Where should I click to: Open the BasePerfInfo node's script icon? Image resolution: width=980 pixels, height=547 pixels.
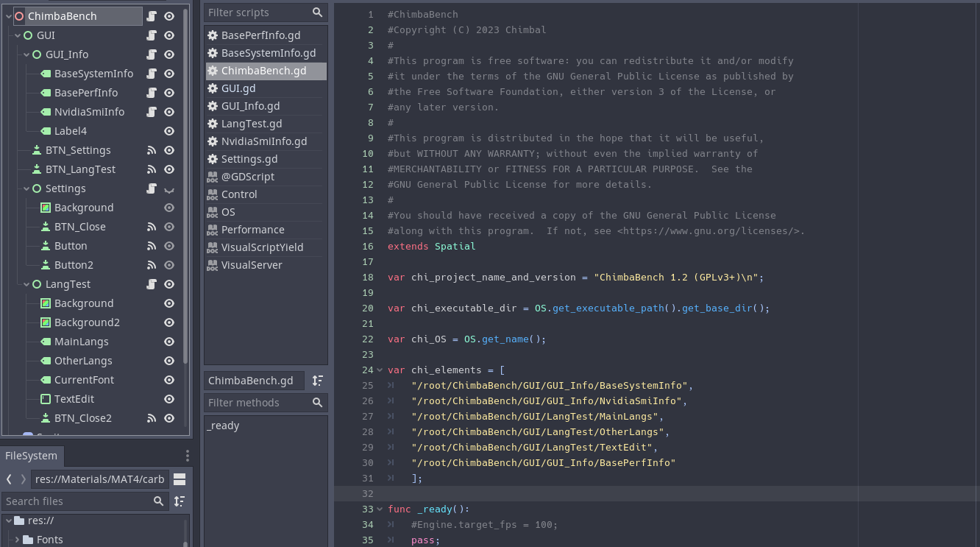[152, 93]
